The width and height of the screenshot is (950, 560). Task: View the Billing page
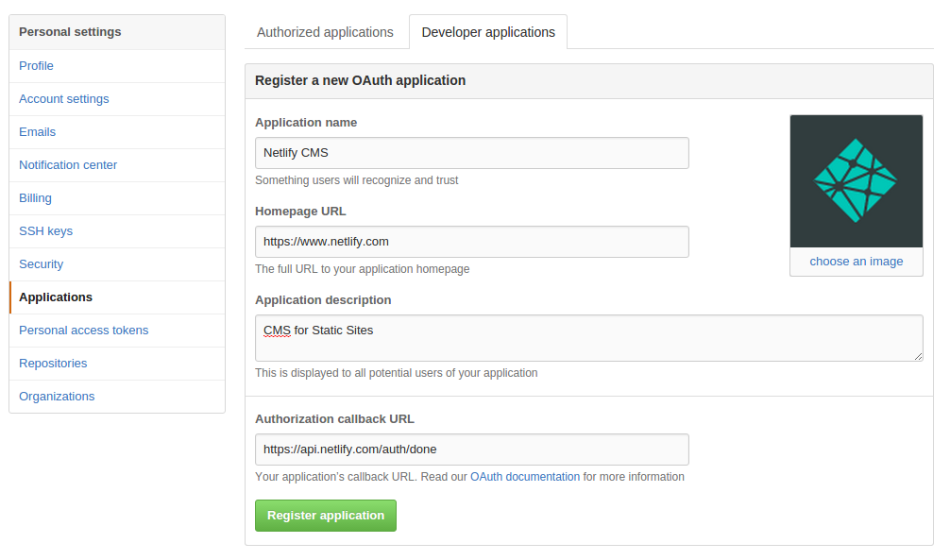point(35,197)
